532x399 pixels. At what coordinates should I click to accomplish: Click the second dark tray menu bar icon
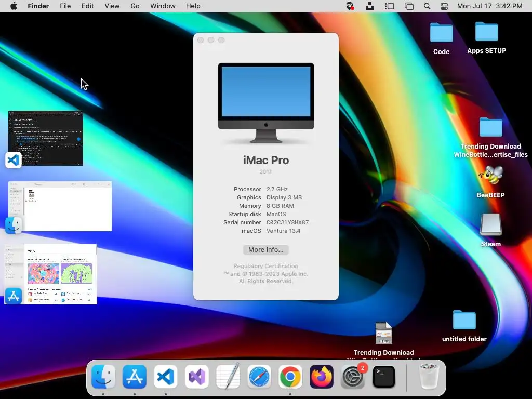(370, 6)
